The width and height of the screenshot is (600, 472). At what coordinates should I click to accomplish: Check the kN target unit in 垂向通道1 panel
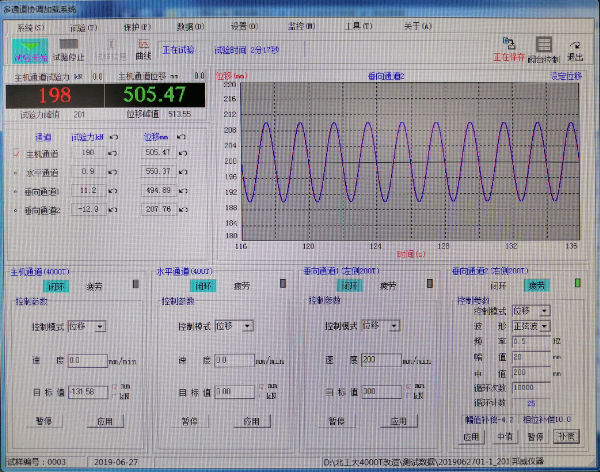pyautogui.click(x=409, y=395)
